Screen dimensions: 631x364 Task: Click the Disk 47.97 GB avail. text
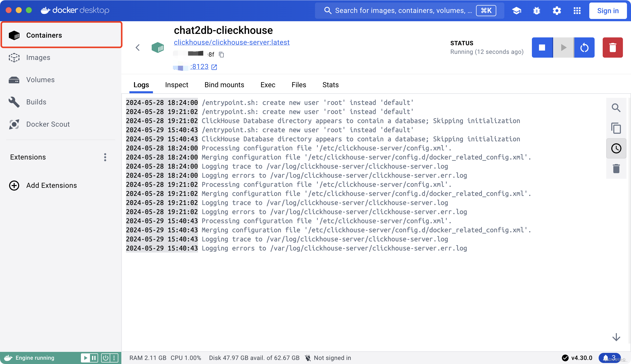coord(254,358)
